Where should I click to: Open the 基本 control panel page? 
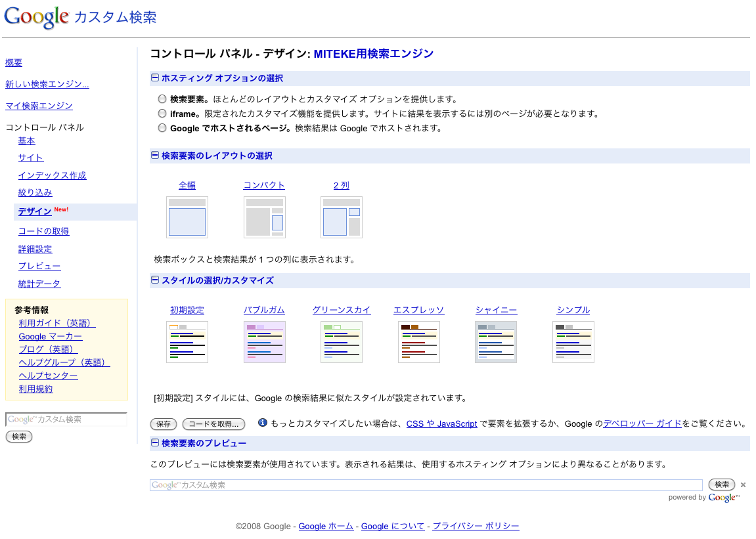(x=26, y=140)
